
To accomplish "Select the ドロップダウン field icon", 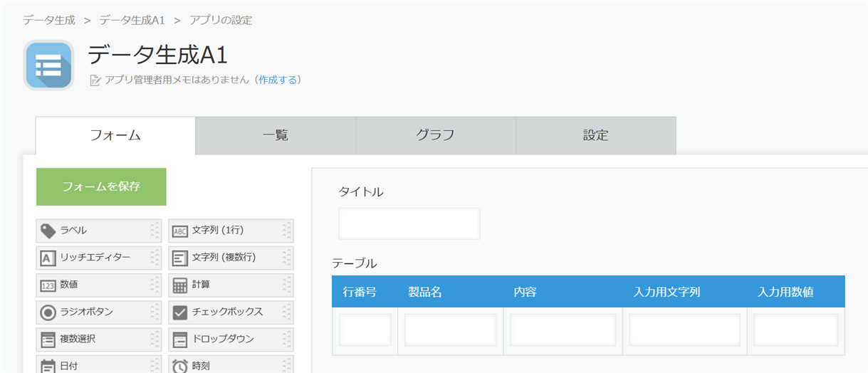I will [180, 339].
